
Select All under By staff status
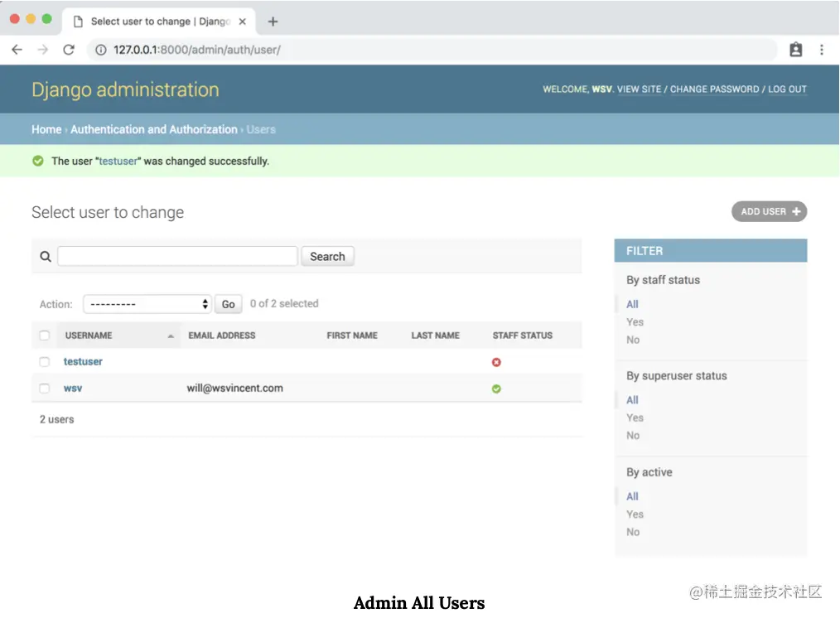click(x=632, y=304)
